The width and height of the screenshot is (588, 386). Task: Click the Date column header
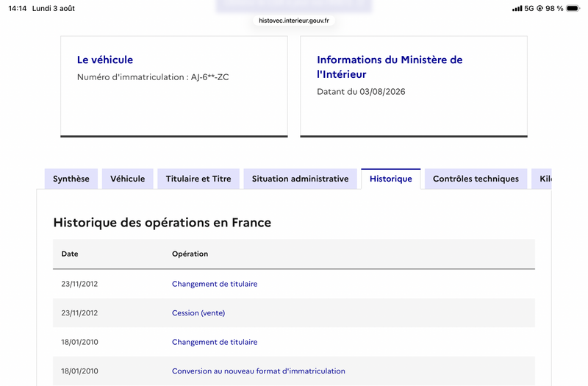(70, 254)
